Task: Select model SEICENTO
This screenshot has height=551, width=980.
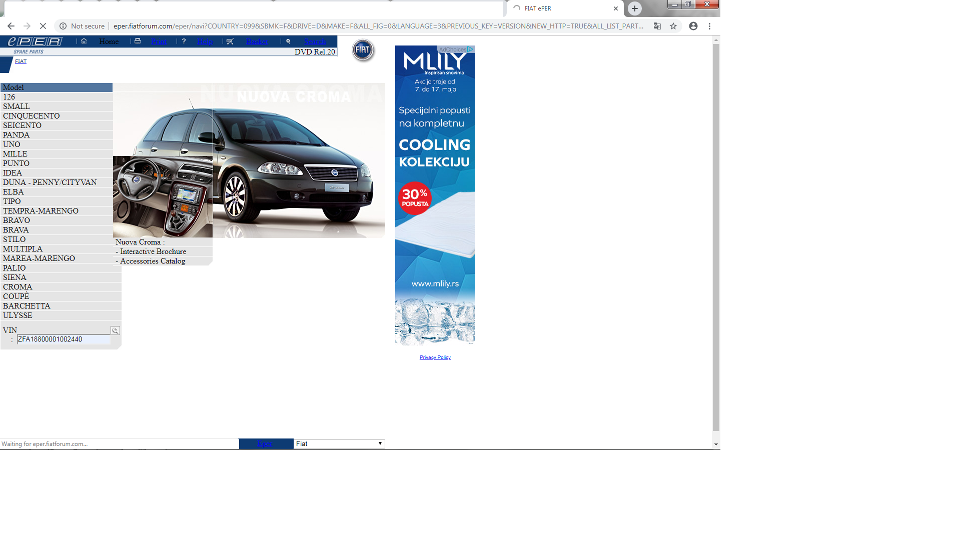Action: pos(57,125)
